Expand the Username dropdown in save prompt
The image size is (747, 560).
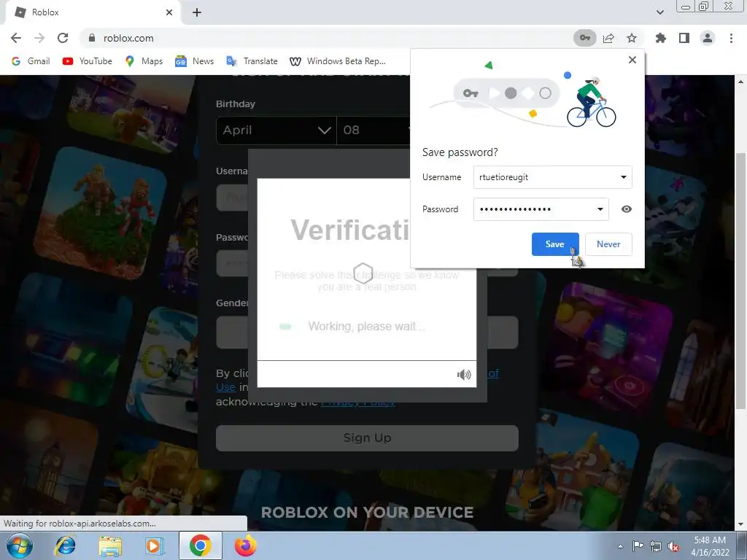(x=624, y=177)
